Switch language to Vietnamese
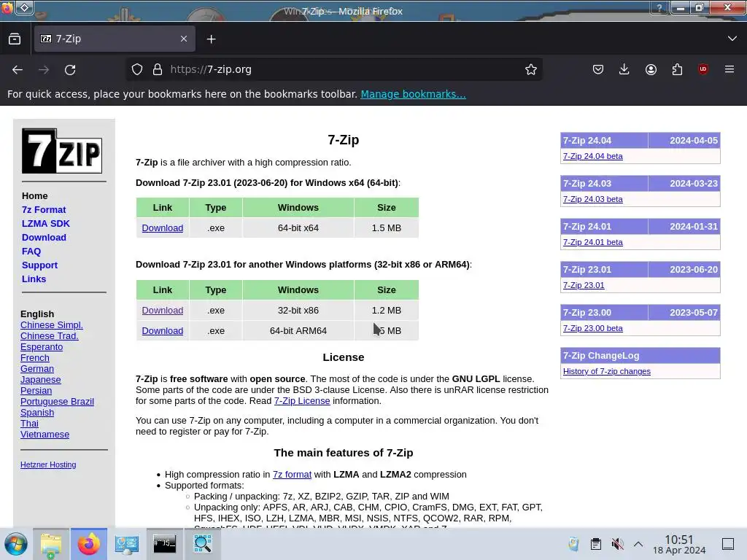Image resolution: width=747 pixels, height=560 pixels. click(44, 435)
